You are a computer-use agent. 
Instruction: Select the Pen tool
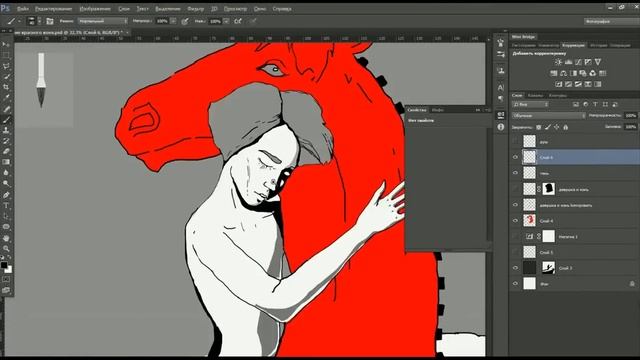point(6,195)
